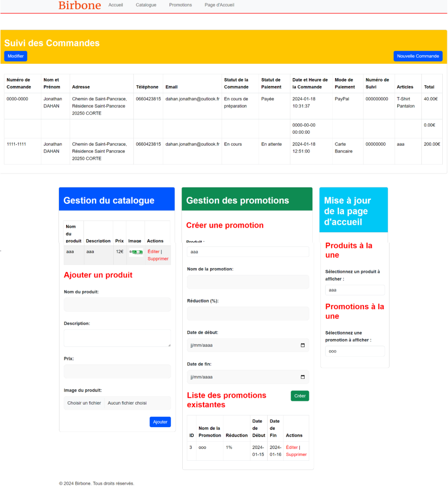Open the Produit dropdown in promotion form
The width and height of the screenshot is (448, 491).
(x=248, y=252)
